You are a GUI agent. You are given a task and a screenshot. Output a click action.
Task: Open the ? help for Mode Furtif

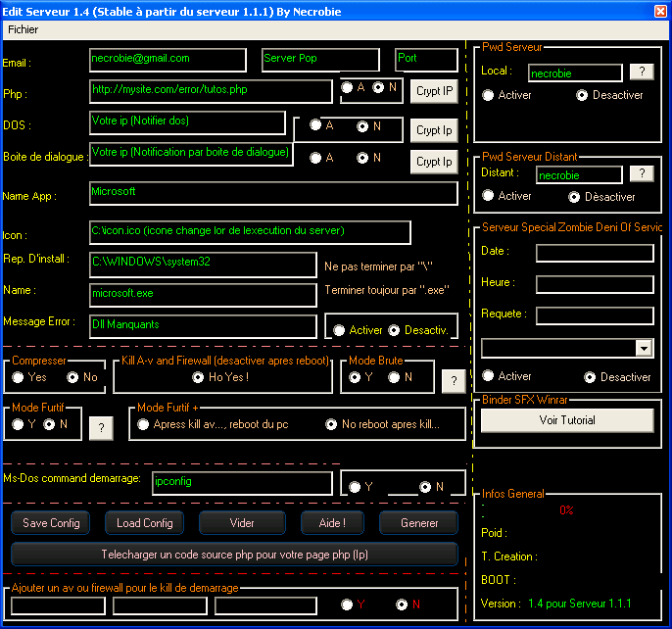101,427
